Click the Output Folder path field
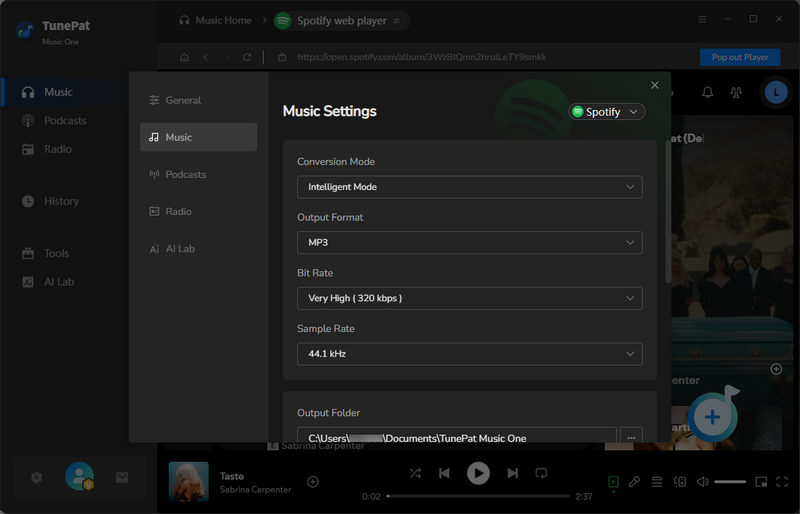The height and width of the screenshot is (514, 800). pyautogui.click(x=457, y=437)
